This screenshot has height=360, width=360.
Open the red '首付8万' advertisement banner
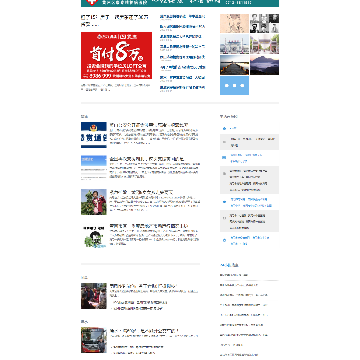(x=116, y=55)
